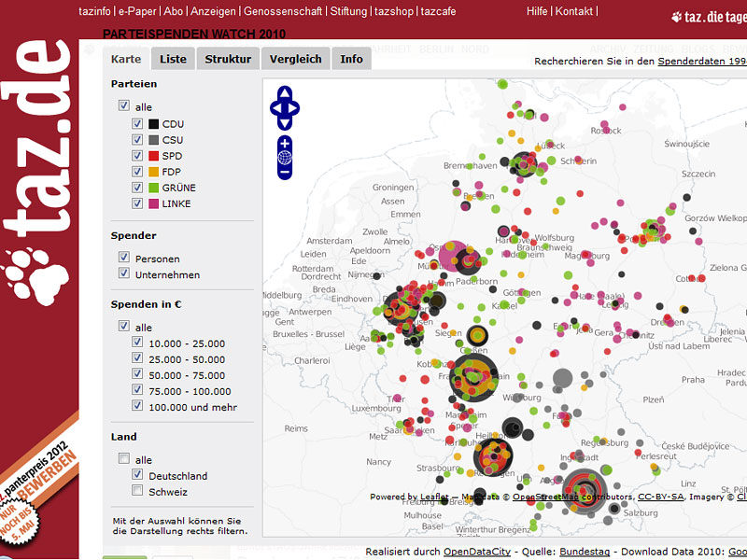Viewport: 747px width, 560px height.
Task: Toggle the GRÜNE party checkbox
Action: pyautogui.click(x=137, y=188)
